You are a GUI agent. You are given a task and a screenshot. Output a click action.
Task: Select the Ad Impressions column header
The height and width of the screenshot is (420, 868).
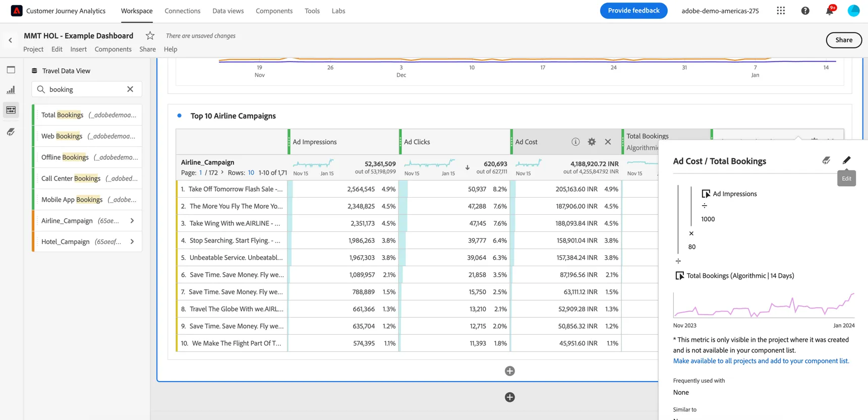click(314, 142)
